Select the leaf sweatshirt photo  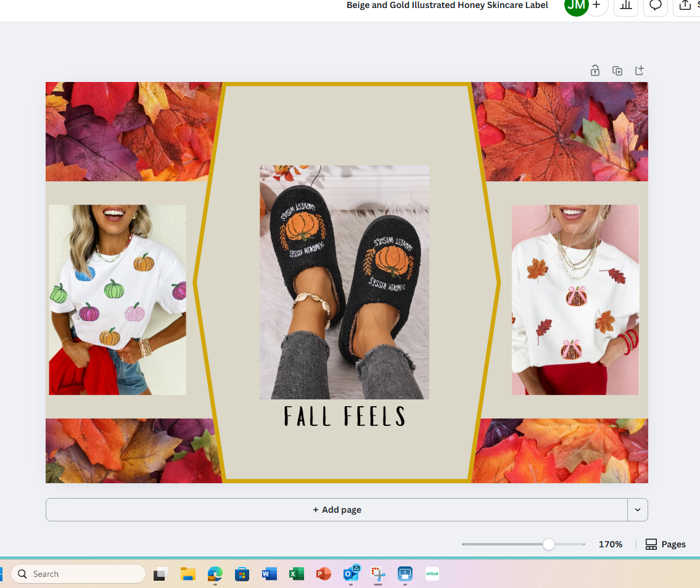point(575,300)
